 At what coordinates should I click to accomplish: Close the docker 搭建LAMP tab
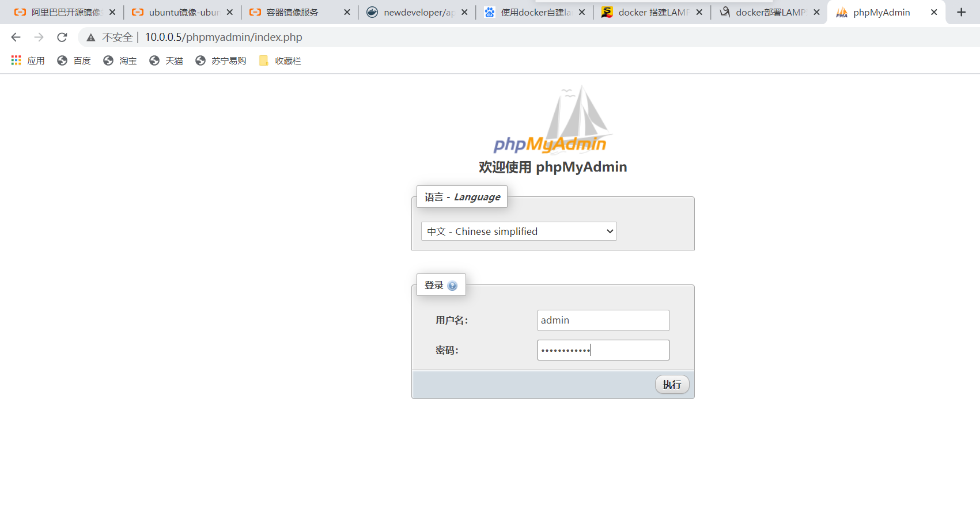coord(699,12)
